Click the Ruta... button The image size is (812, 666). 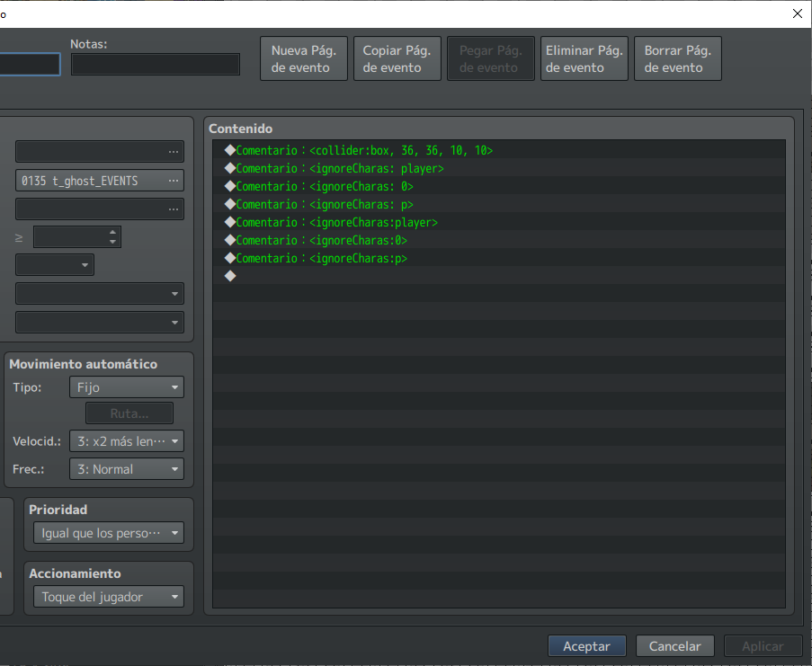tap(129, 413)
